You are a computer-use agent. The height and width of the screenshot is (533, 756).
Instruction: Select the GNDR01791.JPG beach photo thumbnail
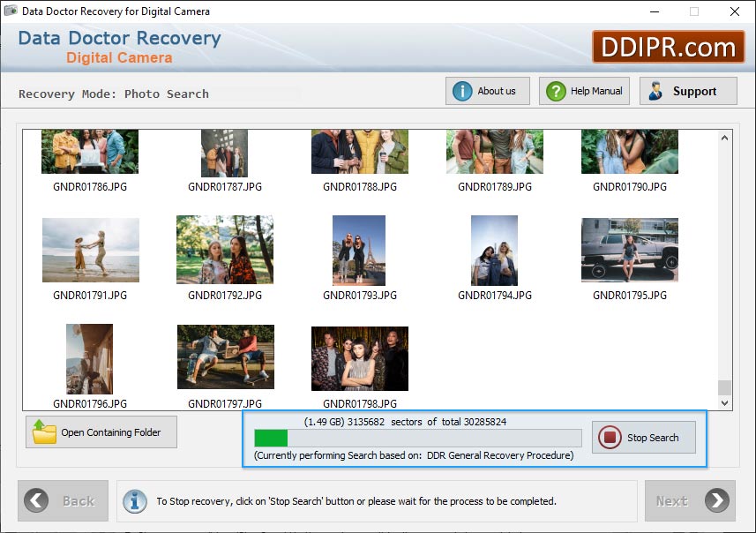pyautogui.click(x=91, y=250)
